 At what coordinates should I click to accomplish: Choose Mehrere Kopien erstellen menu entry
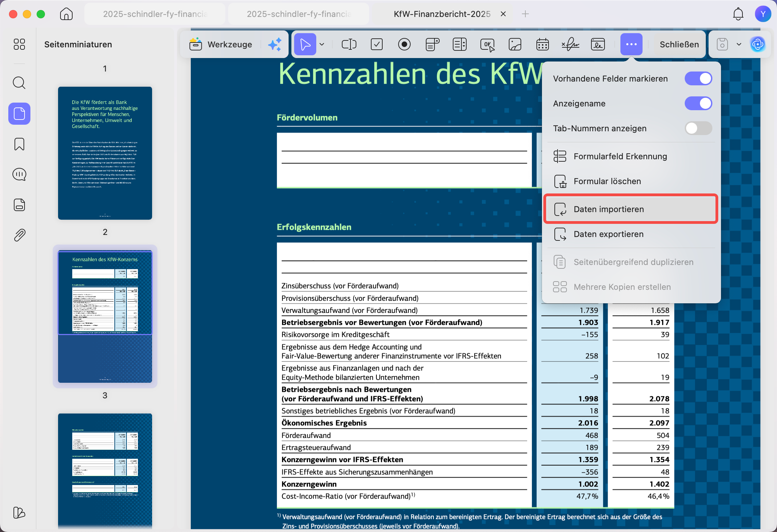631,287
